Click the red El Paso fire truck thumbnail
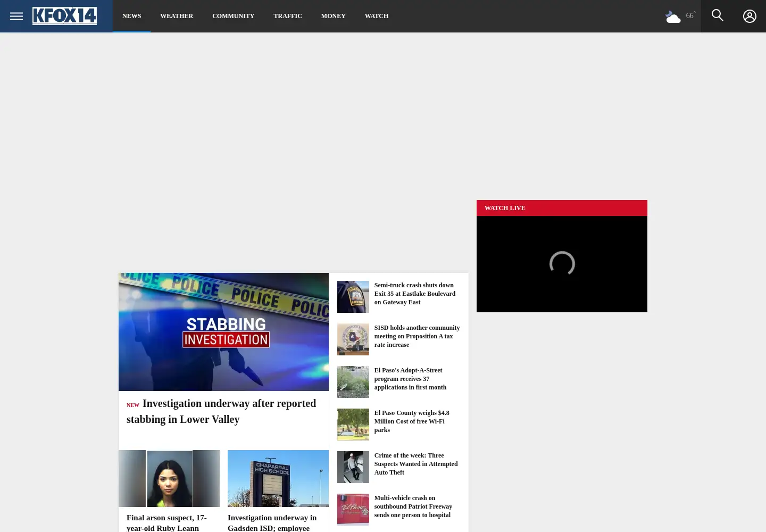The width and height of the screenshot is (766, 532). (353, 510)
